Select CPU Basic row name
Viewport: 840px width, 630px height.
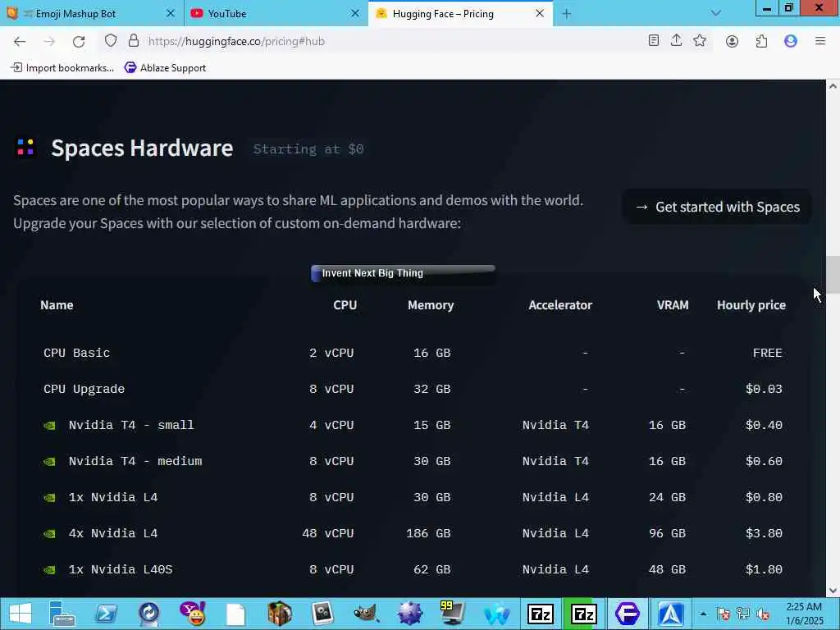tap(76, 353)
